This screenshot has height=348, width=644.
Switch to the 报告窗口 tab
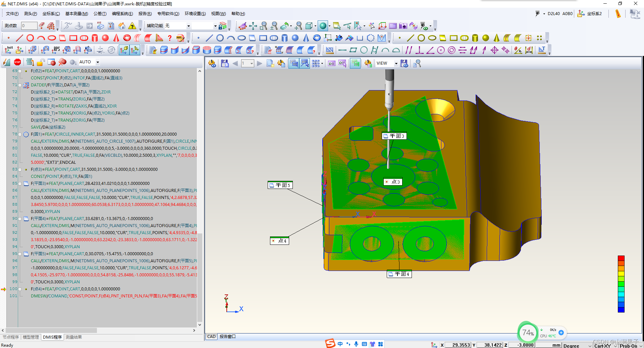tap(227, 337)
